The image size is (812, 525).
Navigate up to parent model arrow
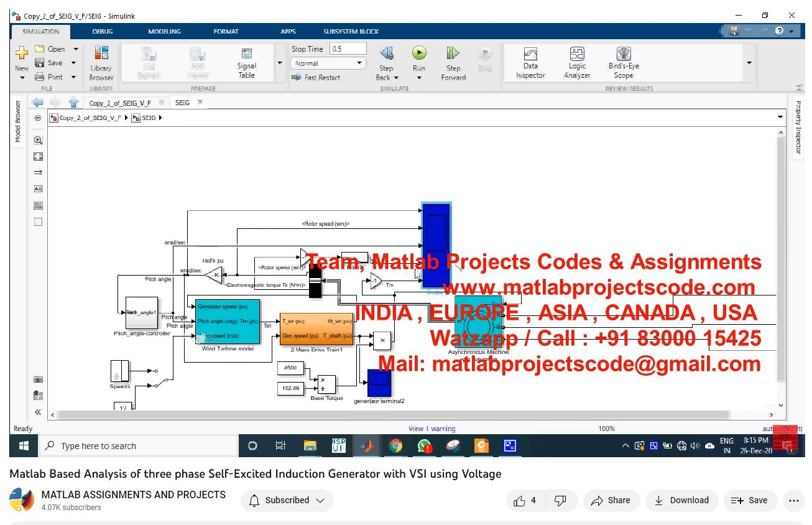point(73,103)
